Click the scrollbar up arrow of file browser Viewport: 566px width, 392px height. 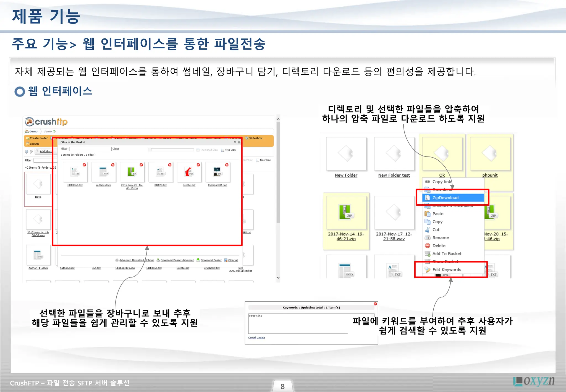[x=278, y=119]
